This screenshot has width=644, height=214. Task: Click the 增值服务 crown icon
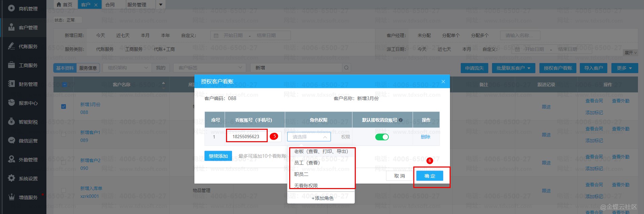tap(11, 197)
